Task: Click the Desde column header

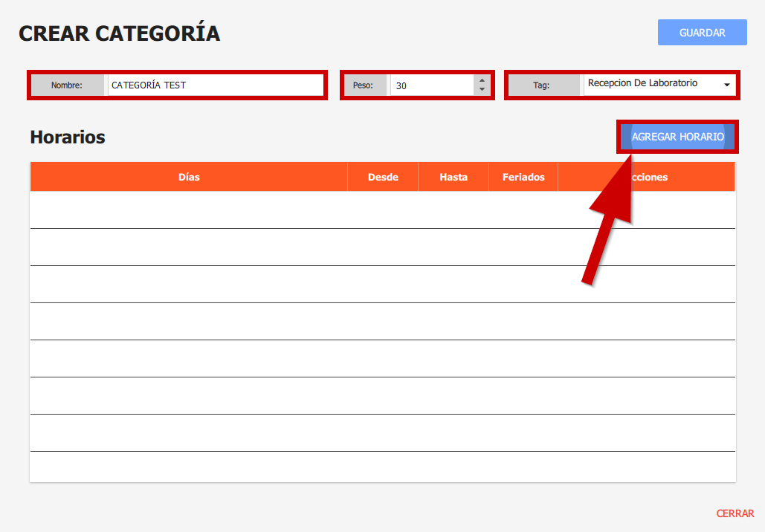Action: 383,177
